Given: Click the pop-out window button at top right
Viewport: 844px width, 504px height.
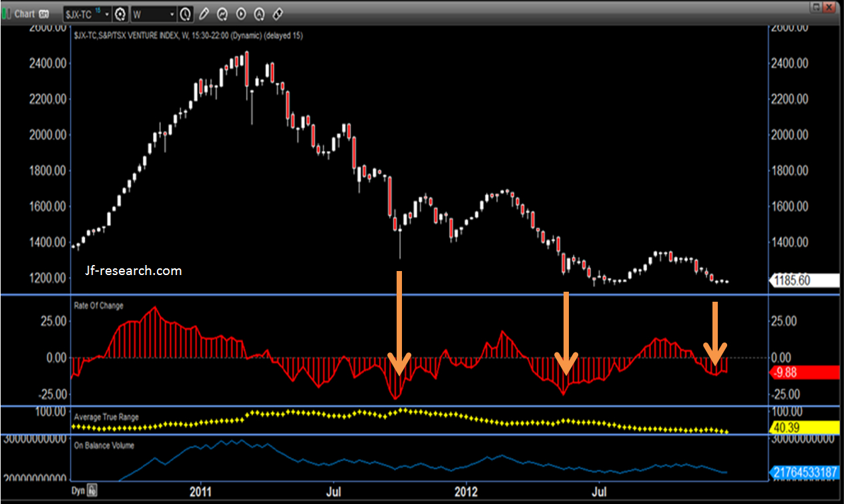Looking at the screenshot, I should 815,7.
